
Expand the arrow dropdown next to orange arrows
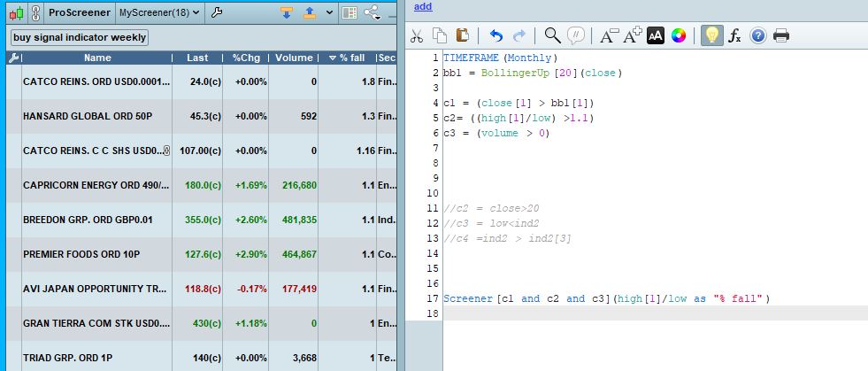(329, 12)
